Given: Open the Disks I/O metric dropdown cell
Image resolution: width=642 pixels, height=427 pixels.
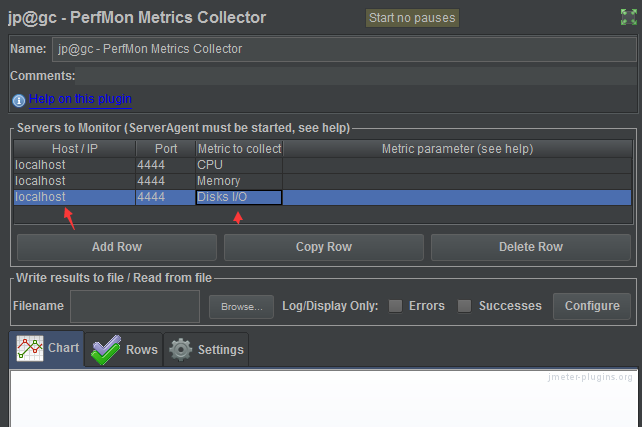Looking at the screenshot, I should click(x=239, y=197).
